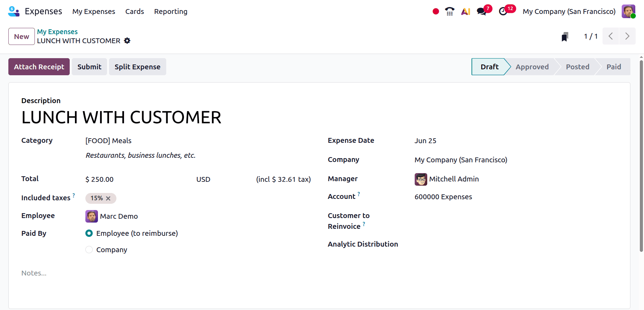Viewport: 644px width, 310px height.
Task: Submit the expense
Action: pyautogui.click(x=89, y=67)
